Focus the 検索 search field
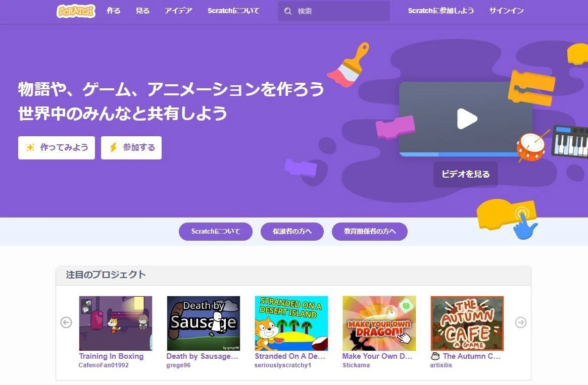The height and width of the screenshot is (385, 588). [x=334, y=11]
